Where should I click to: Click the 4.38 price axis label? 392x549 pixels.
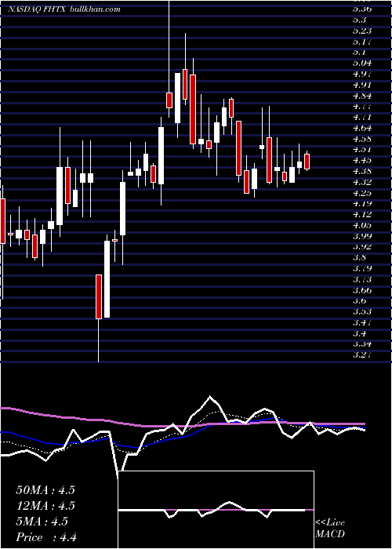(x=362, y=171)
